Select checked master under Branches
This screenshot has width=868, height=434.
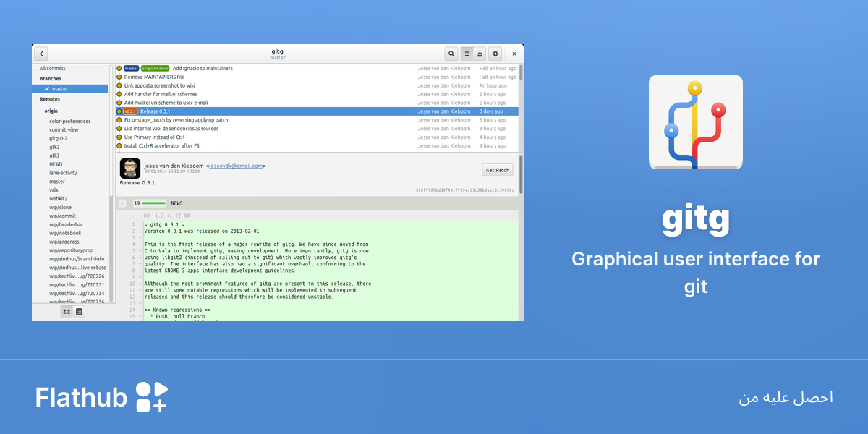pos(71,89)
